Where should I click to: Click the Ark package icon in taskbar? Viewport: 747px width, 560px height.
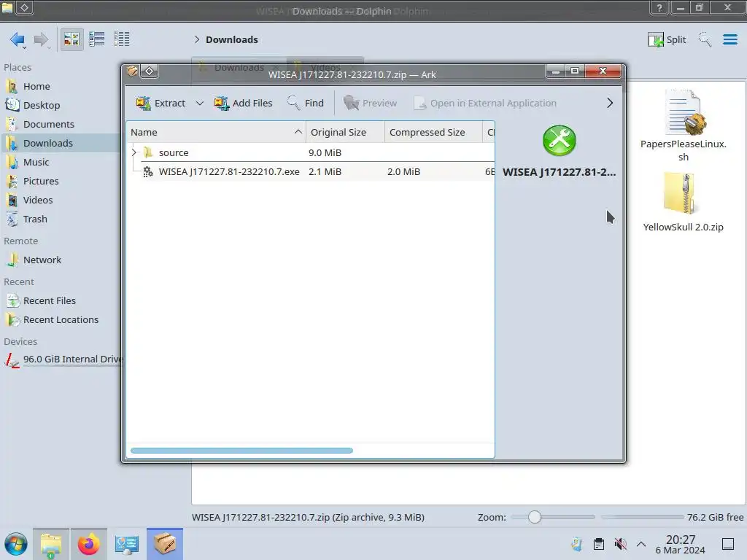pos(165,544)
